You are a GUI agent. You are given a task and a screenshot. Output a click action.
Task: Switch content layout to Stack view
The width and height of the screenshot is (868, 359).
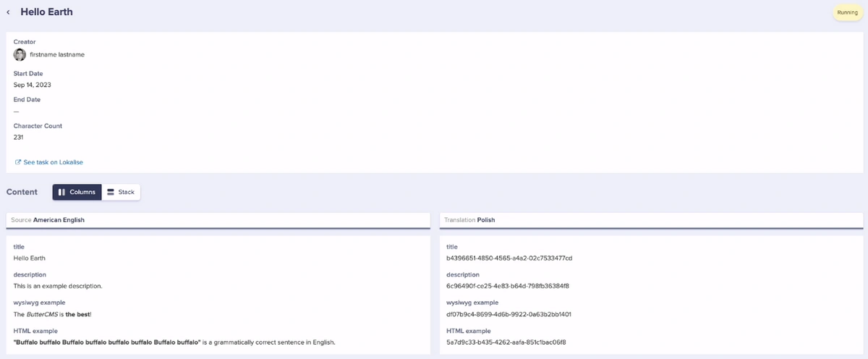click(121, 192)
